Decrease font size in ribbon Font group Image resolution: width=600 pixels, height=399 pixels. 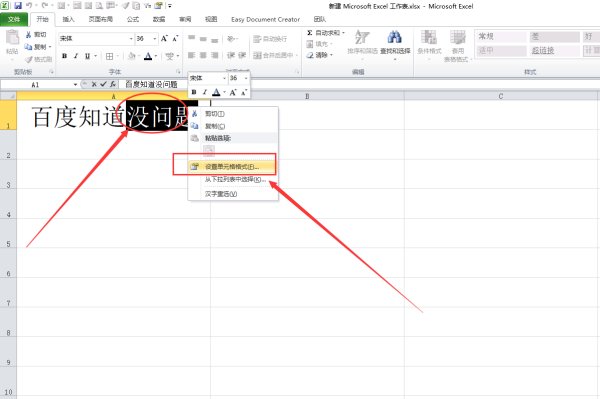pyautogui.click(x=175, y=38)
